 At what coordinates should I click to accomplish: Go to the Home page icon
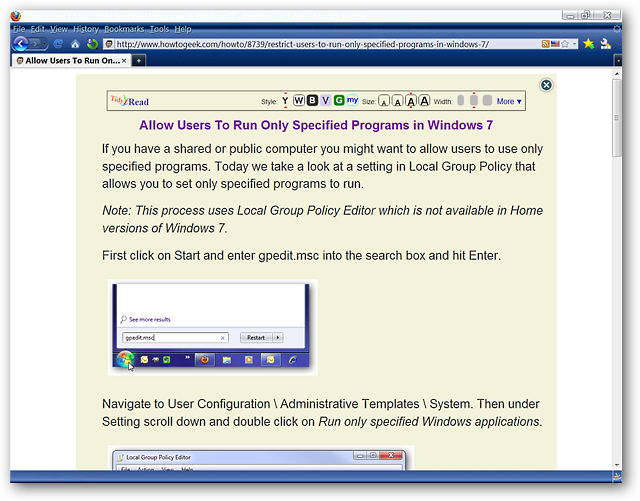75,44
